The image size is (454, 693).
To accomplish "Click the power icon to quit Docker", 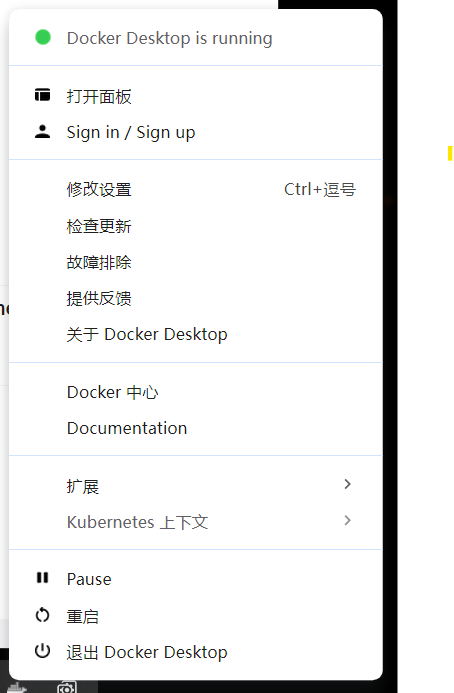I will point(42,651).
